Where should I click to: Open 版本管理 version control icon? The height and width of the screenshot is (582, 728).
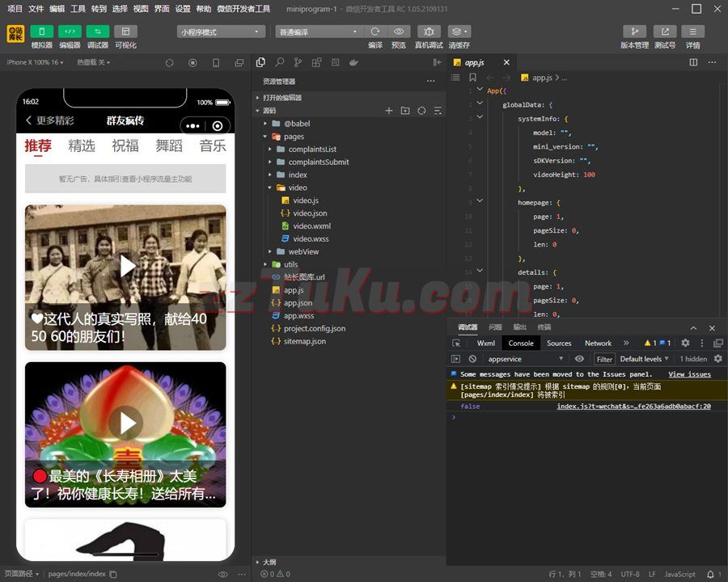(x=634, y=32)
